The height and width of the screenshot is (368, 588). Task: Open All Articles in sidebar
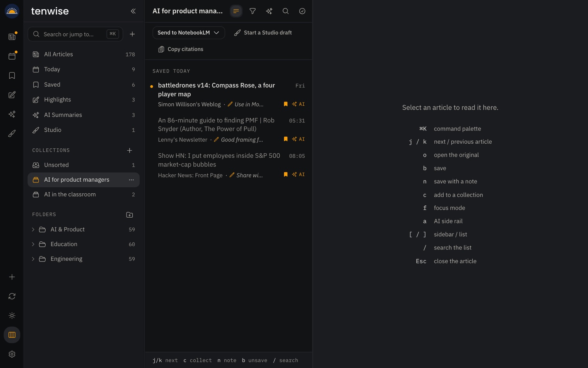pos(84,54)
